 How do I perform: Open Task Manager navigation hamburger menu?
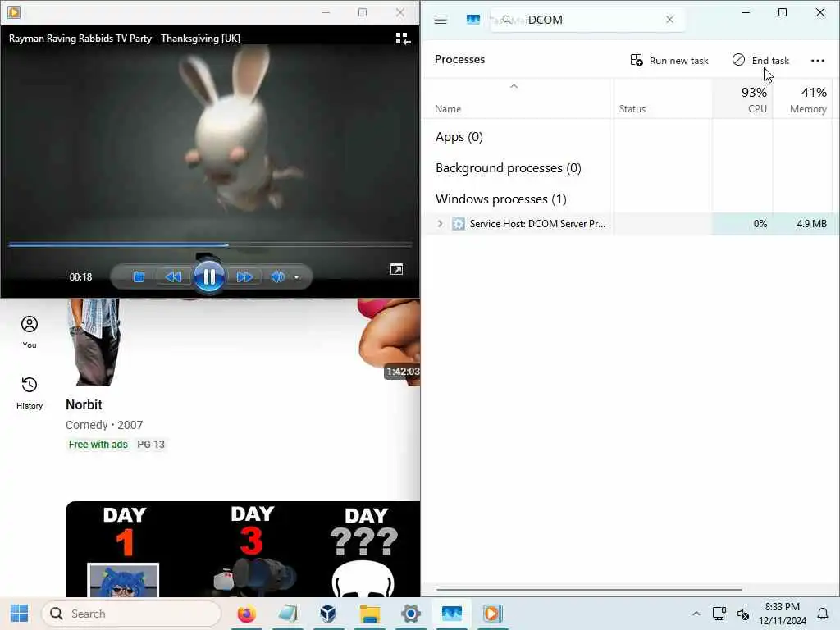[441, 20]
